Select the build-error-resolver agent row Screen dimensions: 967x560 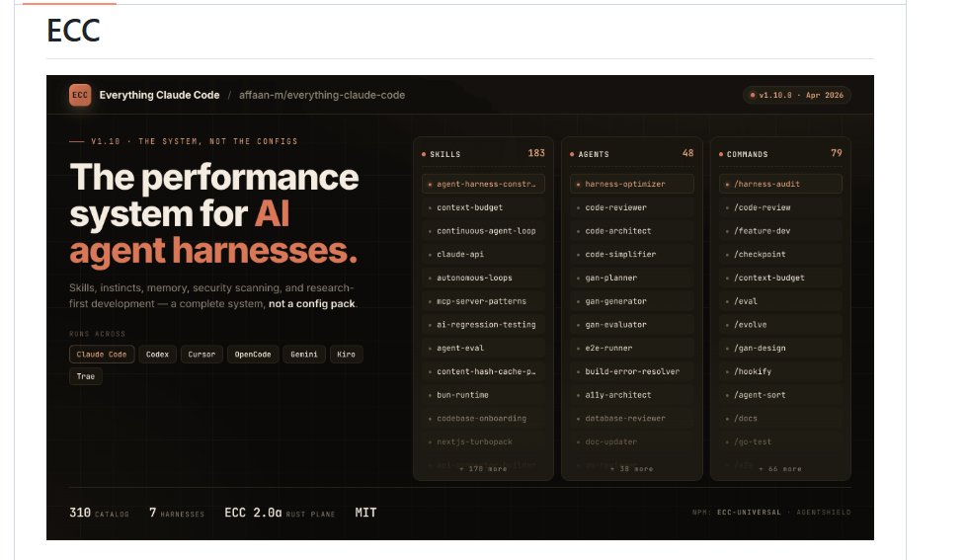pos(632,371)
